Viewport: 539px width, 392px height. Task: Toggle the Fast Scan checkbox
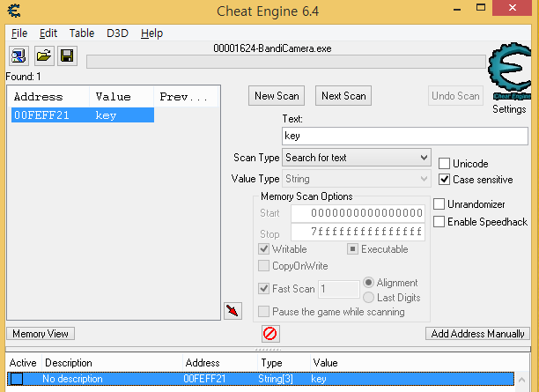pos(263,289)
